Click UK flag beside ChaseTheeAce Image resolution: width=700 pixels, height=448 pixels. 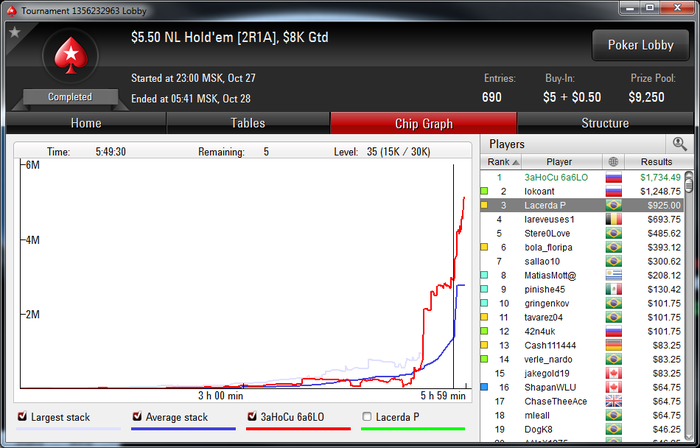613,401
